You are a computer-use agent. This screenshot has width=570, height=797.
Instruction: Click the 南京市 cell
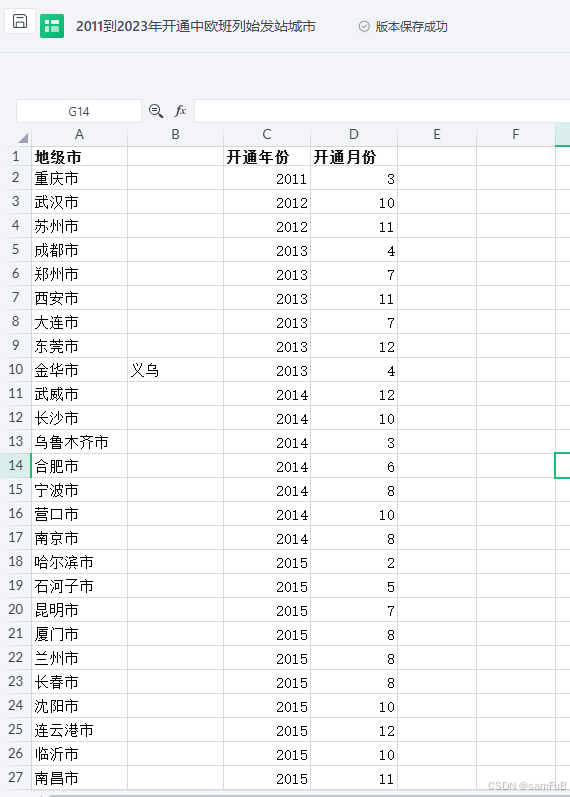[x=79, y=538]
